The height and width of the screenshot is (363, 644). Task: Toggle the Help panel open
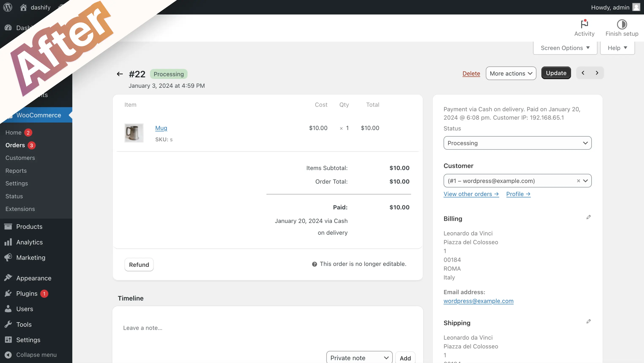tap(618, 47)
